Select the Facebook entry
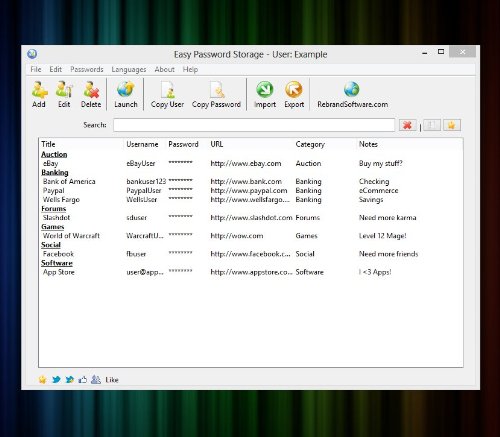The image size is (500, 437). coord(251,254)
